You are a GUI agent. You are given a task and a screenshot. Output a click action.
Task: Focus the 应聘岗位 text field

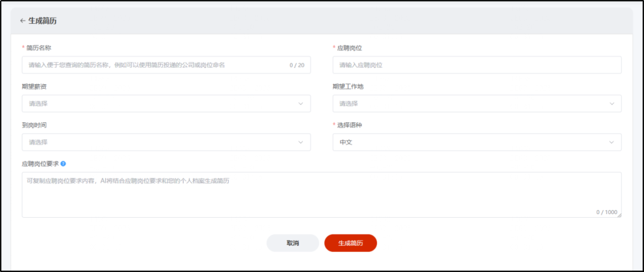coord(477,65)
